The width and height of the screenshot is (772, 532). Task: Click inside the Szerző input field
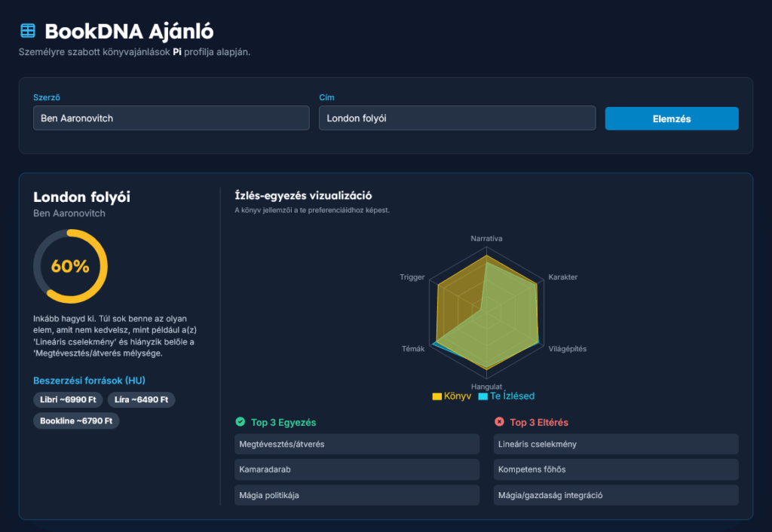(170, 118)
